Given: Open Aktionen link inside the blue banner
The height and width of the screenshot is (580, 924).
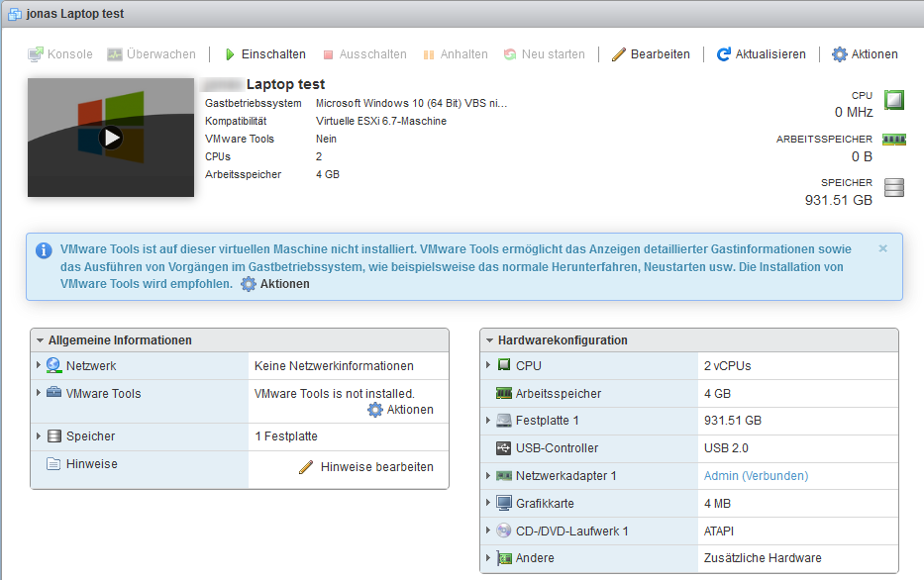Looking at the screenshot, I should 275,284.
